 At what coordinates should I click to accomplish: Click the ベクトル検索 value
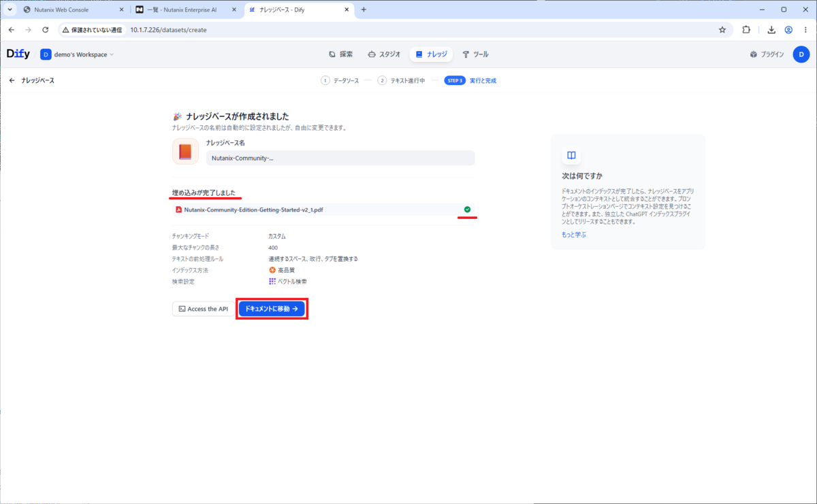[288, 282]
